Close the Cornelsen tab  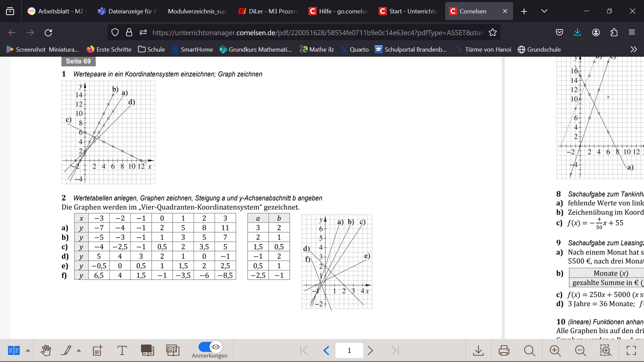(x=505, y=11)
